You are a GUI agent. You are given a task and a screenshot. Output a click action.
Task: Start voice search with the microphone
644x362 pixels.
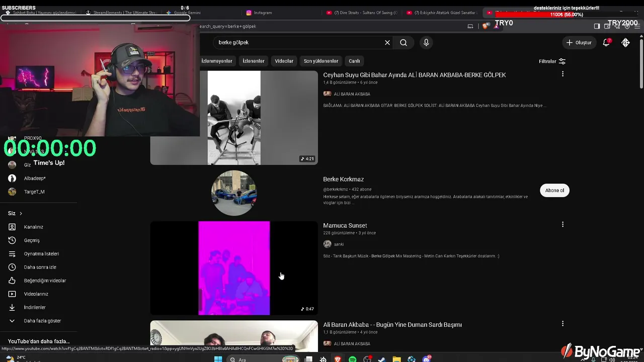click(x=426, y=43)
